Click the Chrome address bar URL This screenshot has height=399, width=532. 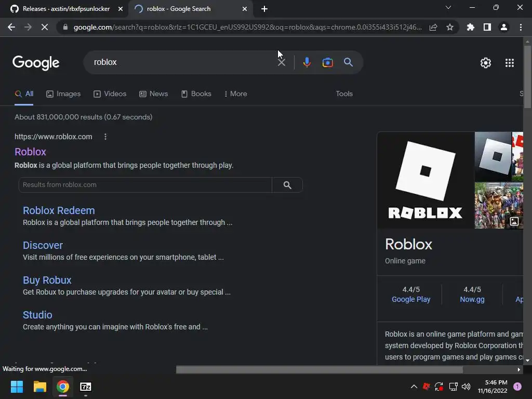[248, 27]
